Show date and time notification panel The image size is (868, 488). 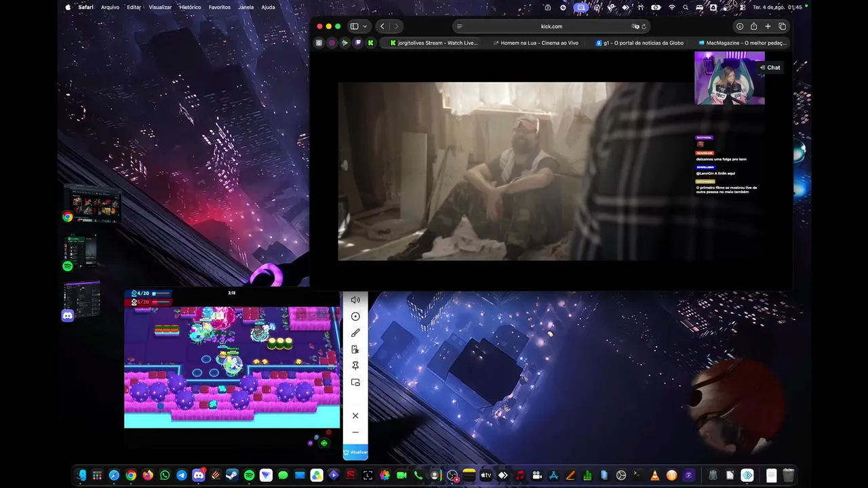(x=777, y=7)
